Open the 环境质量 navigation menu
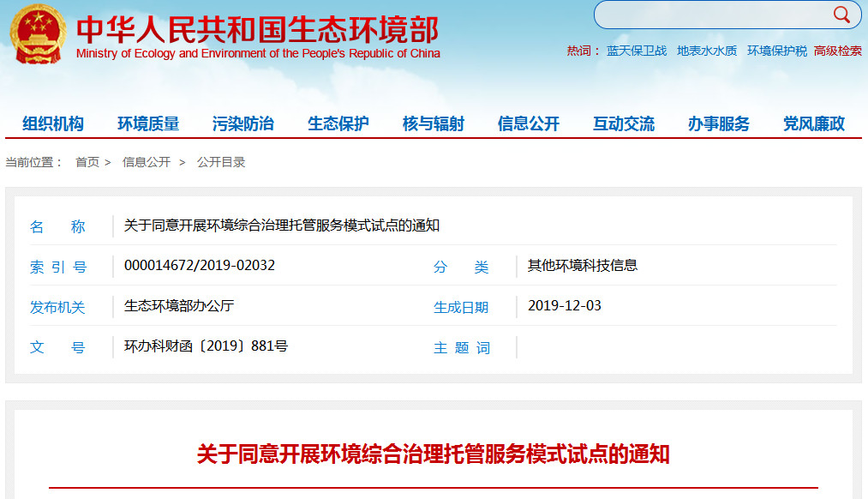This screenshot has height=499, width=868. click(148, 123)
